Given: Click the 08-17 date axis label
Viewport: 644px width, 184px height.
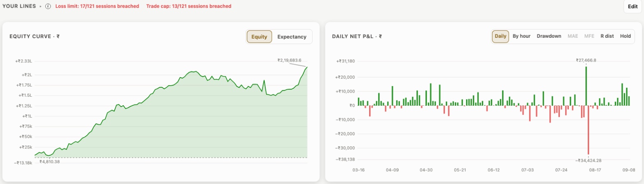Looking at the screenshot, I should point(595,170).
